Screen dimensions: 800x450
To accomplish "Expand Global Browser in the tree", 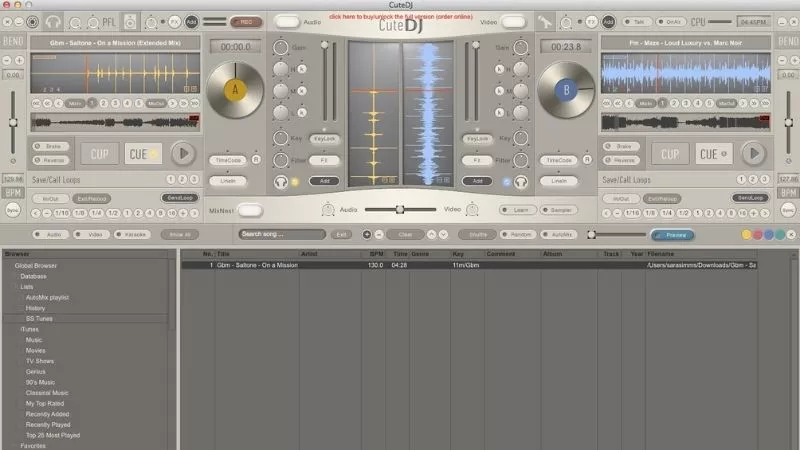I will point(36,265).
